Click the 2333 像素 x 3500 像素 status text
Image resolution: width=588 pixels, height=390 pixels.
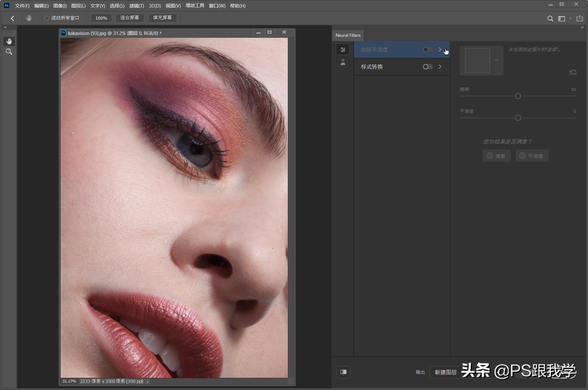pyautogui.click(x=112, y=381)
